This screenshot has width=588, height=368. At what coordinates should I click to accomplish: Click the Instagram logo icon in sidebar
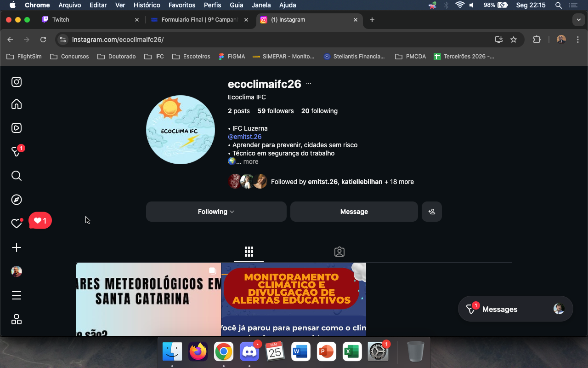pos(17,82)
